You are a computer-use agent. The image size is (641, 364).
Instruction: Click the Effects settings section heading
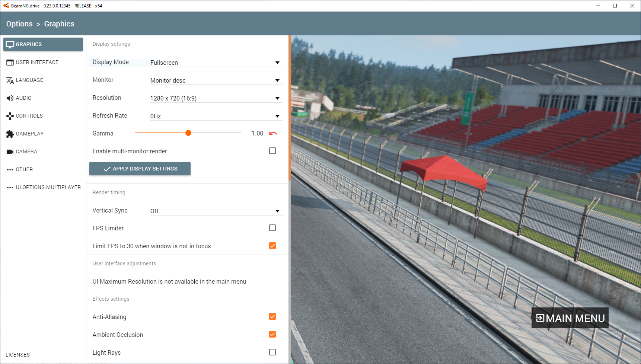click(x=111, y=299)
